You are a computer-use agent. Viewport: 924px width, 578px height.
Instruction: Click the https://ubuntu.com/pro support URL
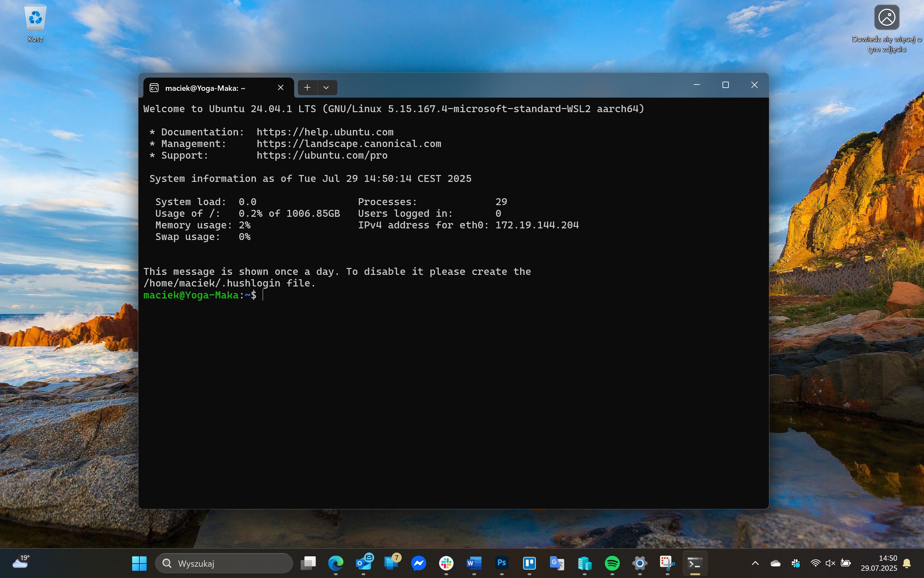(x=322, y=155)
